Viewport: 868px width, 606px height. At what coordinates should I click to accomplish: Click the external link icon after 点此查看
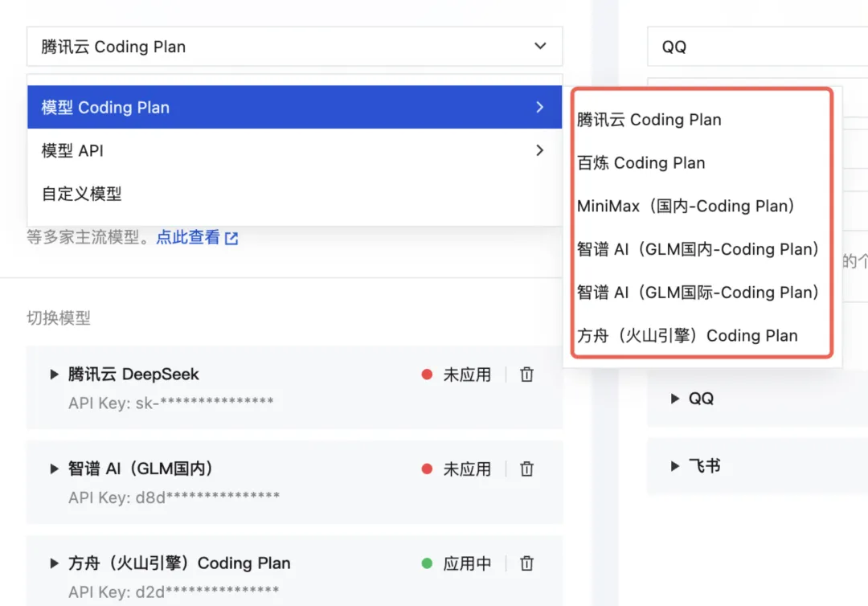[231, 239]
